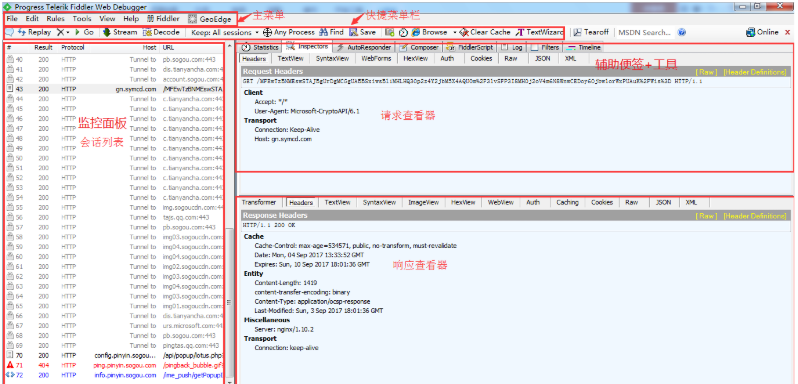Select the request SyntaxView tab
This screenshot has width=798, height=384.
(332, 58)
